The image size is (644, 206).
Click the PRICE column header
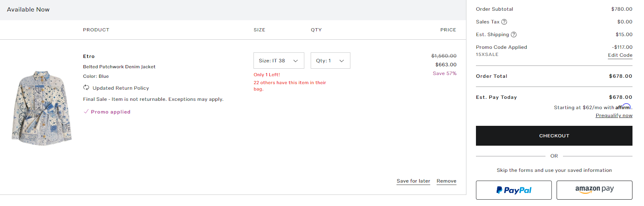[x=448, y=30]
